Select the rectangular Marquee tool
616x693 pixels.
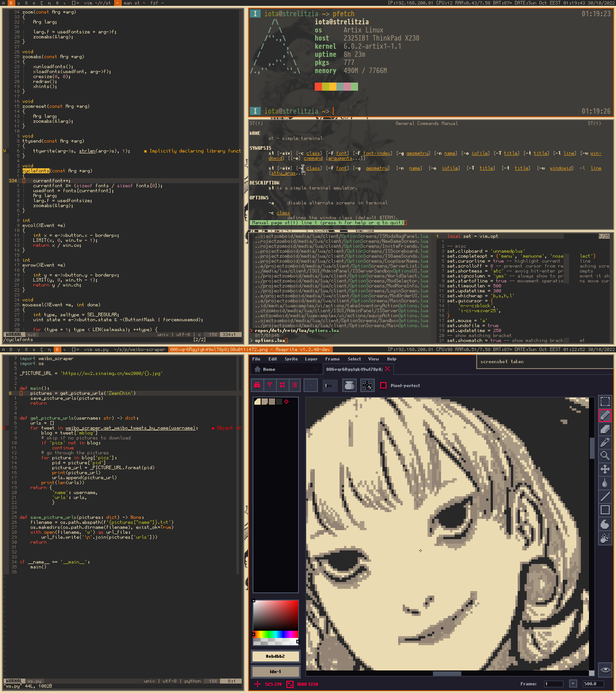(x=605, y=402)
